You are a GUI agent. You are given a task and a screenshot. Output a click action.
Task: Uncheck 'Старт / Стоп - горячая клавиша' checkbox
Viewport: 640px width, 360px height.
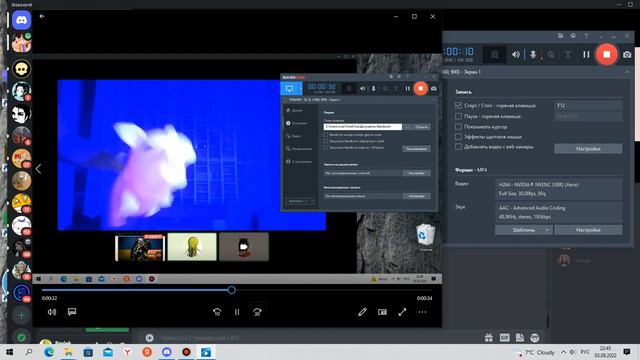point(458,105)
